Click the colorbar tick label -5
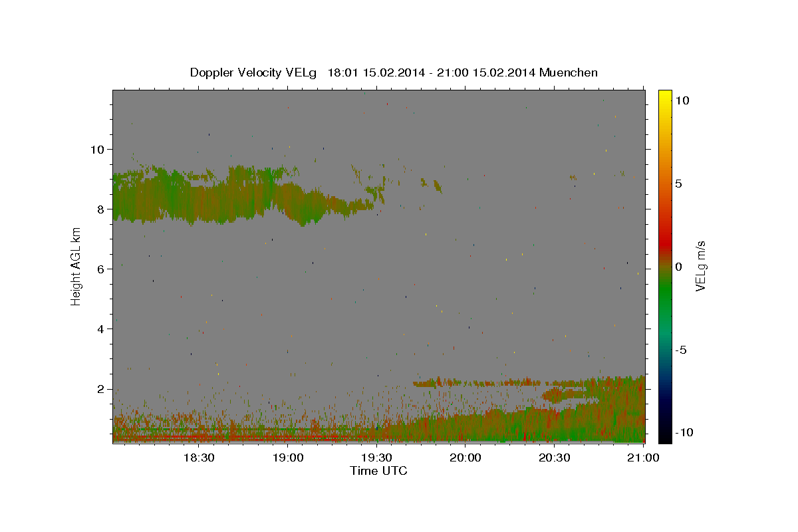 pyautogui.click(x=681, y=350)
